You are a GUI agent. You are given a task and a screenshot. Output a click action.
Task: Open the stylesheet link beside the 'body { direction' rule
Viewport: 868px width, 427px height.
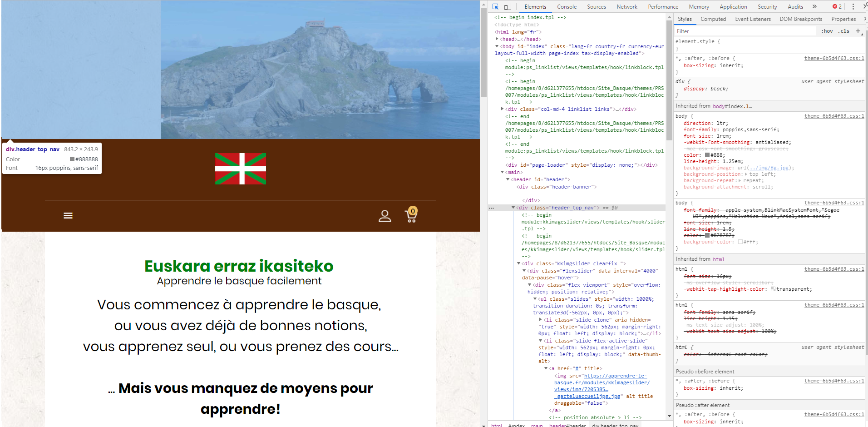pyautogui.click(x=834, y=116)
